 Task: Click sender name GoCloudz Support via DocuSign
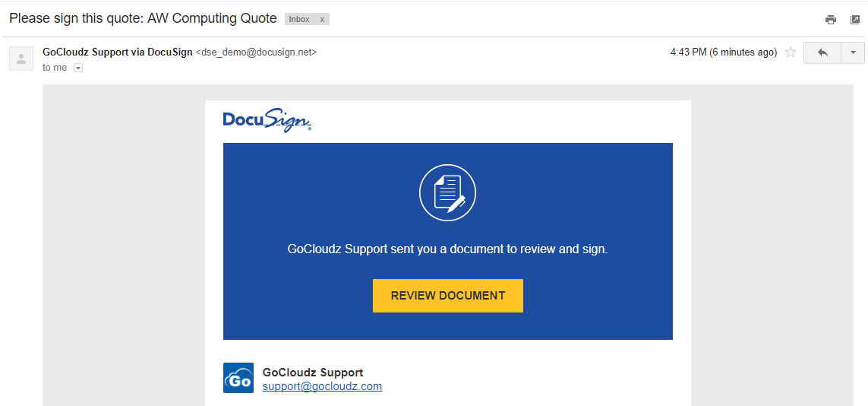[x=118, y=52]
